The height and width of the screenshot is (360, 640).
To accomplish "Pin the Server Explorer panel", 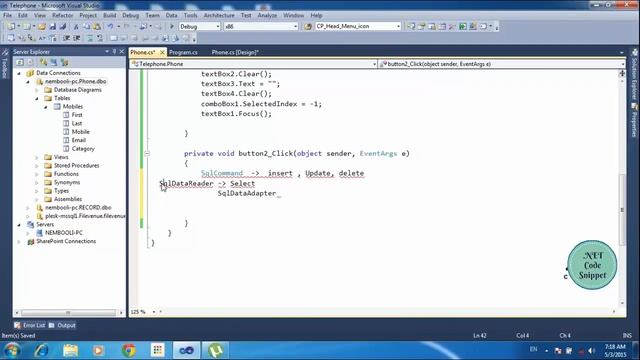I will point(114,51).
